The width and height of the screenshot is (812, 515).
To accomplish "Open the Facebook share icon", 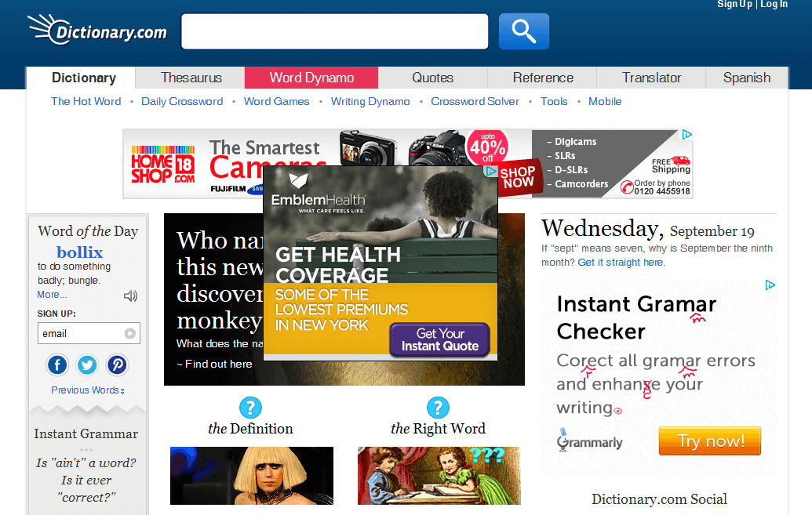I will tap(57, 365).
